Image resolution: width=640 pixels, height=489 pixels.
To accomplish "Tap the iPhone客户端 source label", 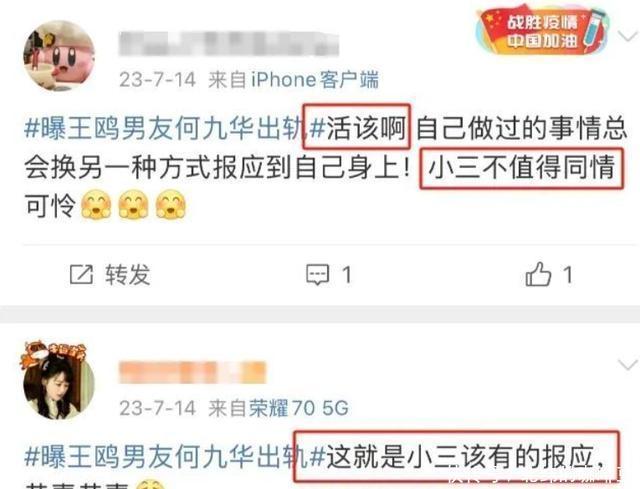I will [315, 79].
